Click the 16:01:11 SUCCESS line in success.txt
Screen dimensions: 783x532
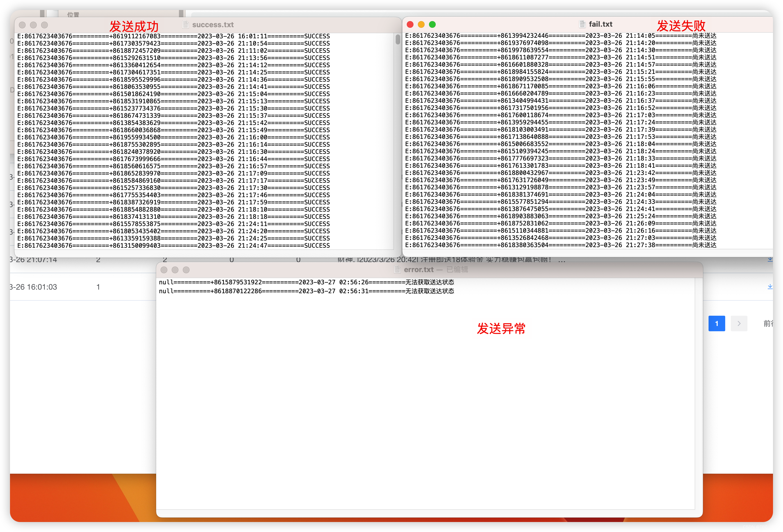173,36
